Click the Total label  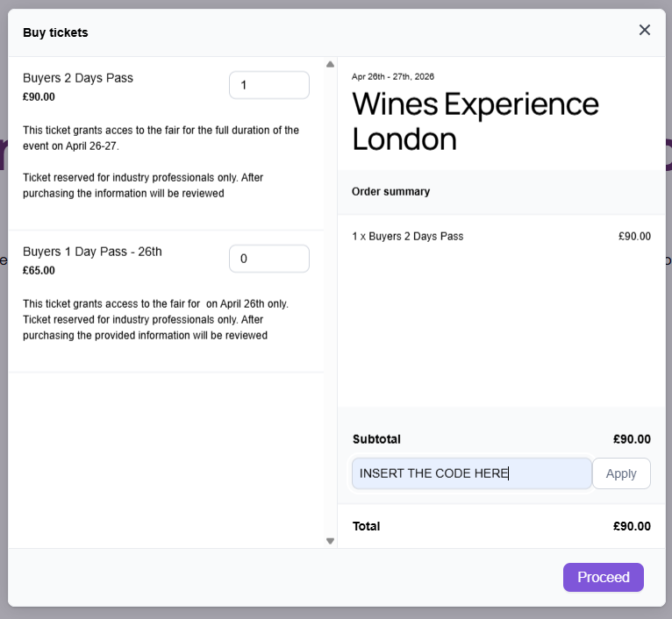366,526
